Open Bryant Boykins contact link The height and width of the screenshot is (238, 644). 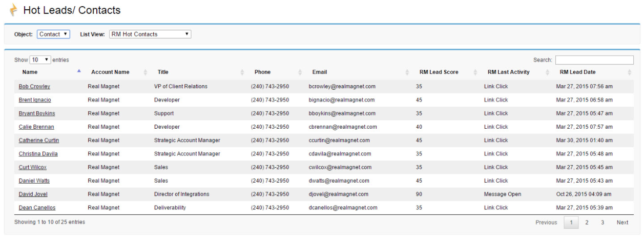37,113
